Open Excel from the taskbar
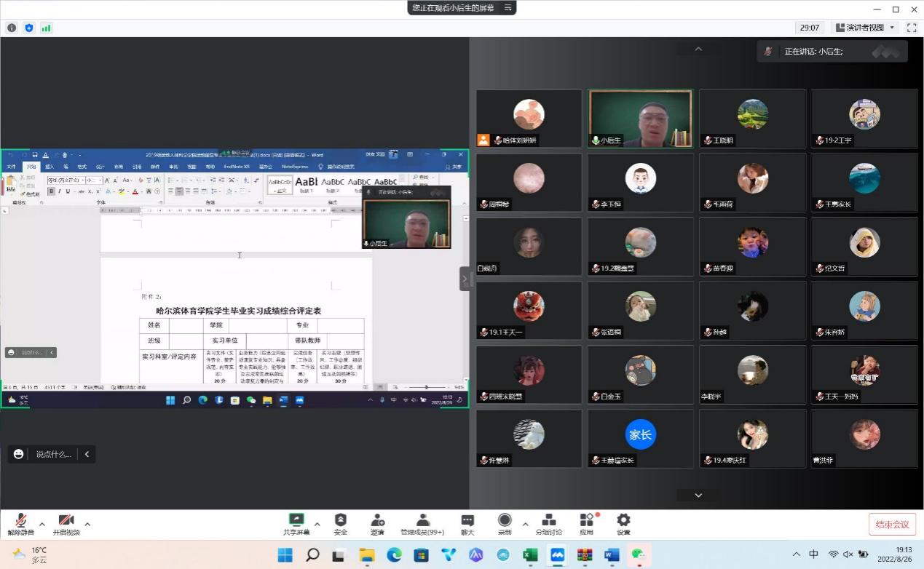Image resolution: width=924 pixels, height=569 pixels. coord(530,555)
